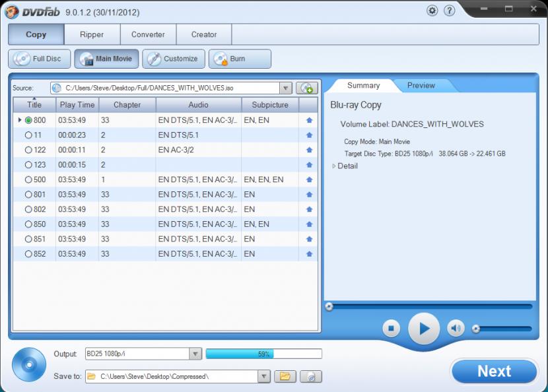The image size is (548, 392).
Task: Adjust the volume slider handle
Action: pyautogui.click(x=475, y=329)
